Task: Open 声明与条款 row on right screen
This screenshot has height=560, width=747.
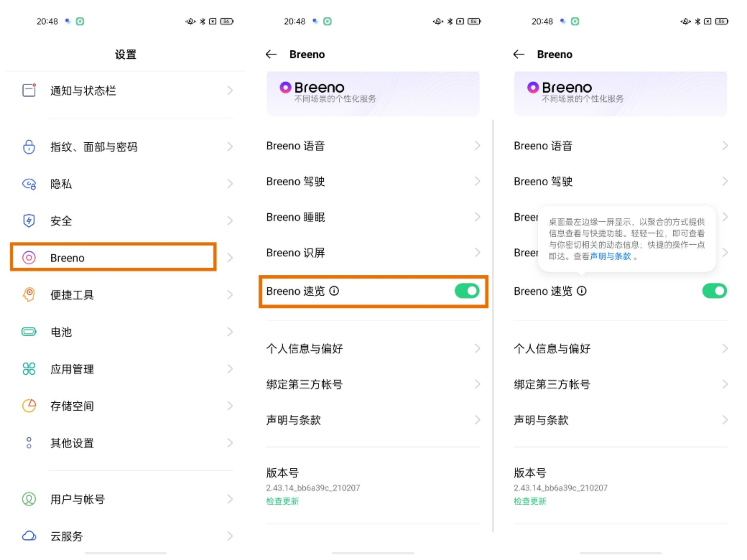Action: tap(620, 420)
